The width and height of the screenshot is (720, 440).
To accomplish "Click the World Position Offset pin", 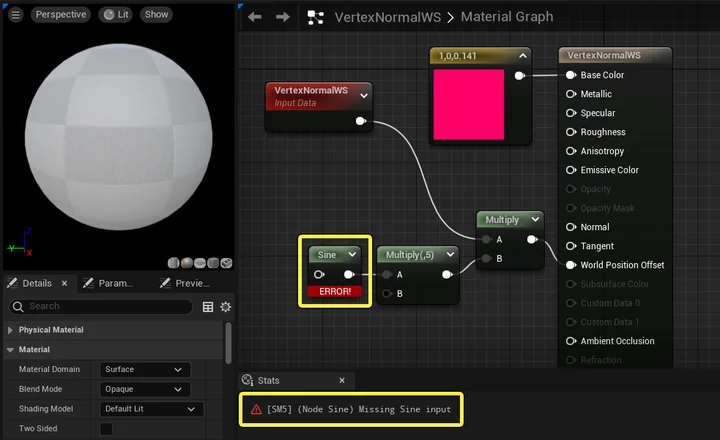I will click(x=571, y=265).
